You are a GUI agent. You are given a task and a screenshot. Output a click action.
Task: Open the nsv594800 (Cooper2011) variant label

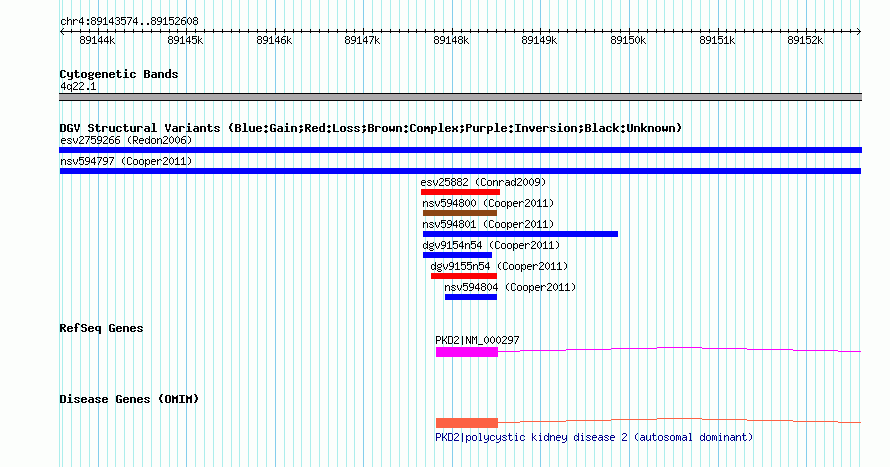point(488,203)
